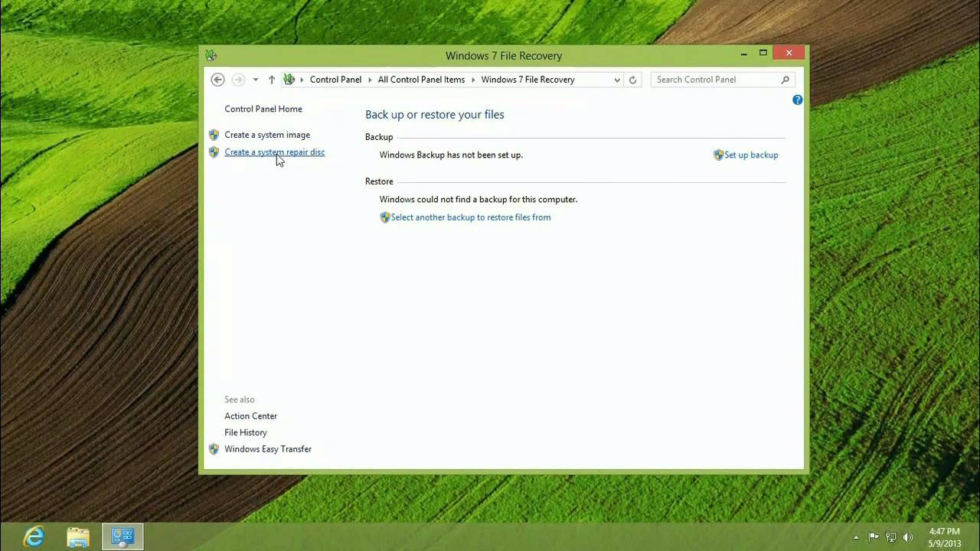Open Control Panel Home link

click(263, 109)
